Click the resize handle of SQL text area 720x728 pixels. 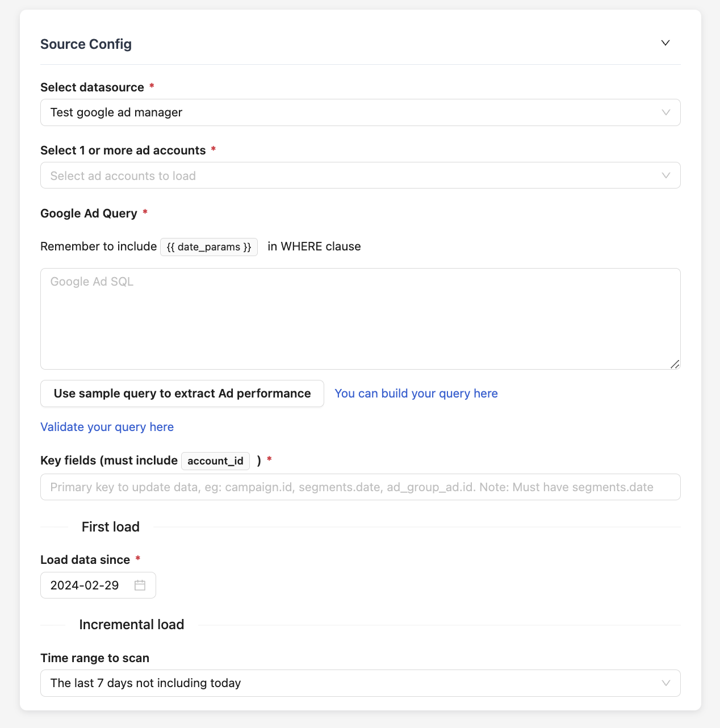click(x=675, y=364)
